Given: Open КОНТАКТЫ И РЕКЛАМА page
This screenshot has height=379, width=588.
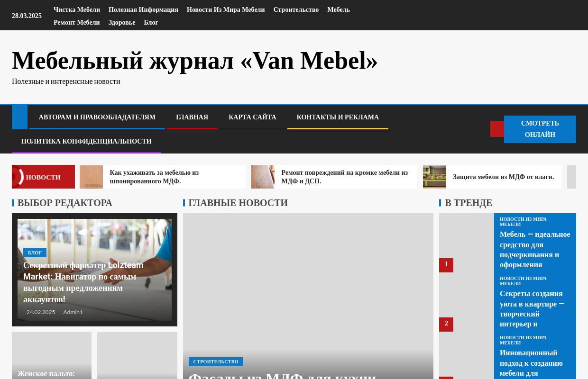Looking at the screenshot, I should pos(338,117).
